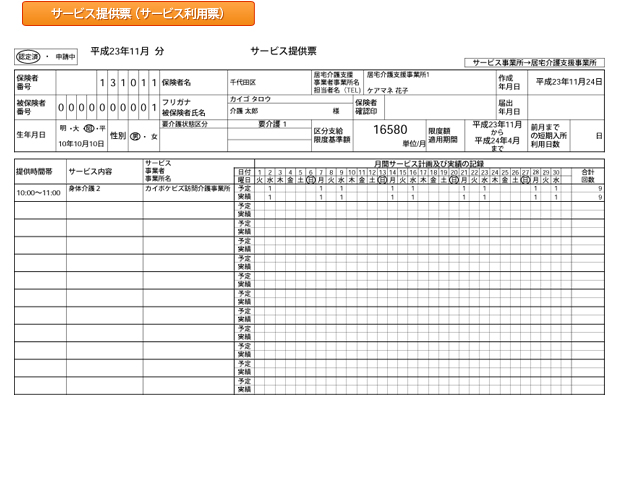The image size is (618, 481).
Task: Click the サービス事業所→居宅介護支援事業所 box
Action: click(x=534, y=63)
